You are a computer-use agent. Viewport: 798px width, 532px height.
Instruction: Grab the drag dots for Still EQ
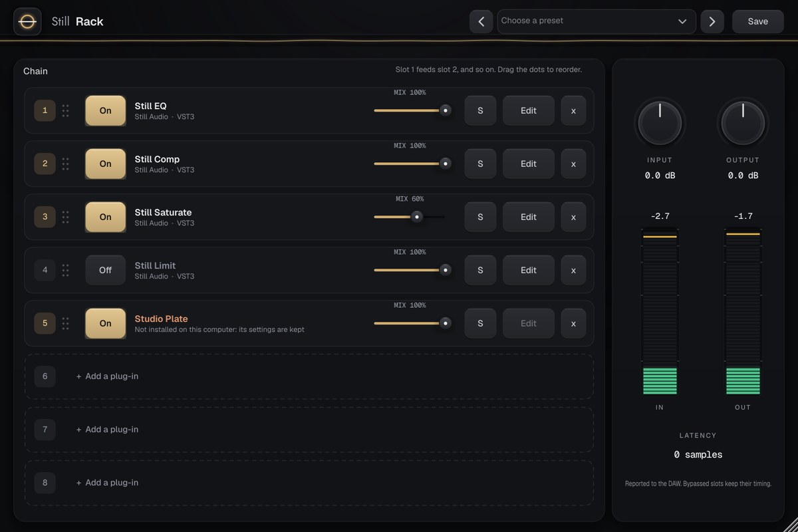[65, 110]
